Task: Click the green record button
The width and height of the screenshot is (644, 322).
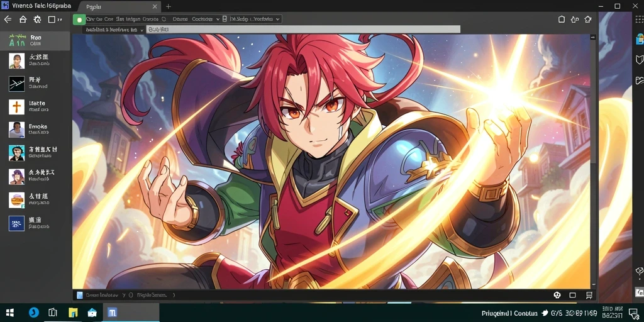Action: pos(79,19)
